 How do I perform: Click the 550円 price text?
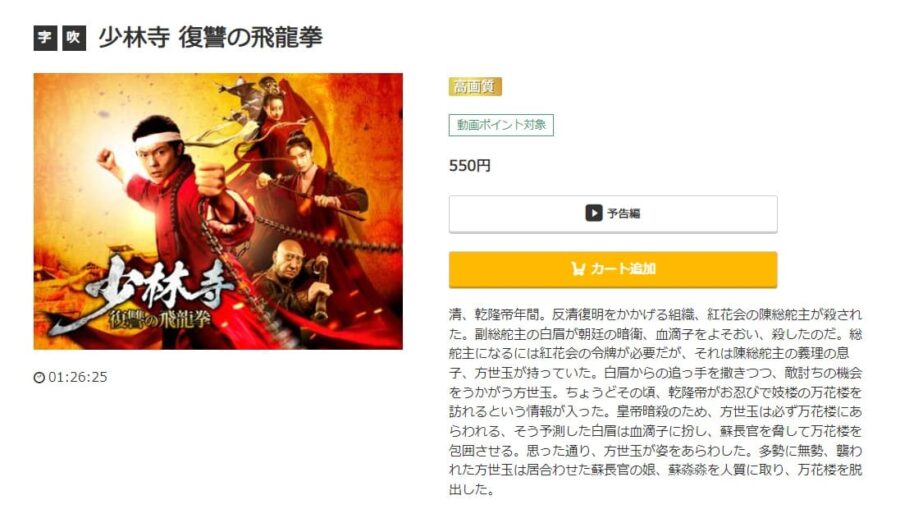[x=470, y=166]
